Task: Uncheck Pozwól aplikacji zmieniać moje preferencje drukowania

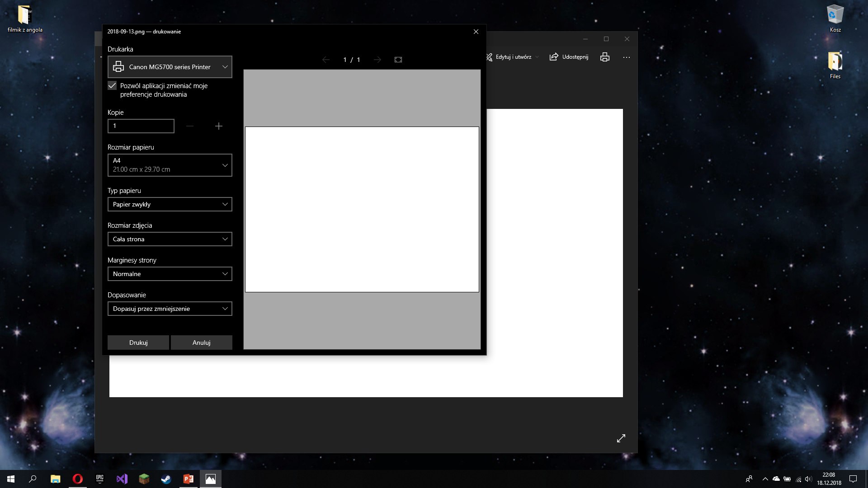Action: [x=111, y=85]
